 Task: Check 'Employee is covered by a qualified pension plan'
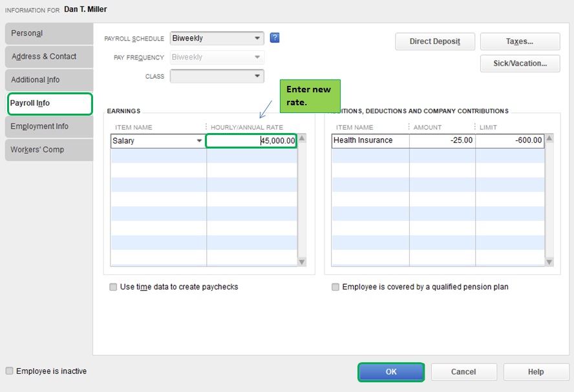pos(335,287)
